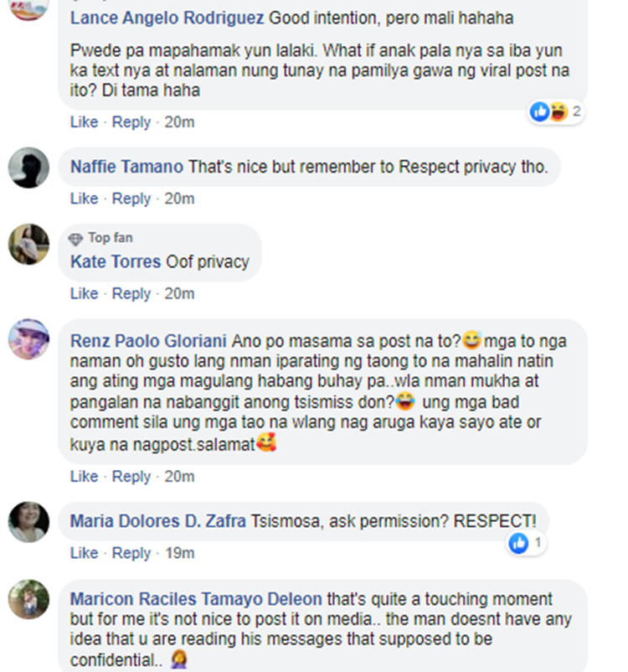Reply to Kate Torres's comment

tap(131, 294)
